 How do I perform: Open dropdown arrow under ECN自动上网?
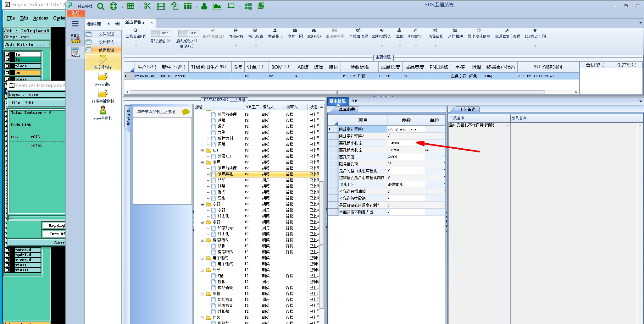pos(535,46)
